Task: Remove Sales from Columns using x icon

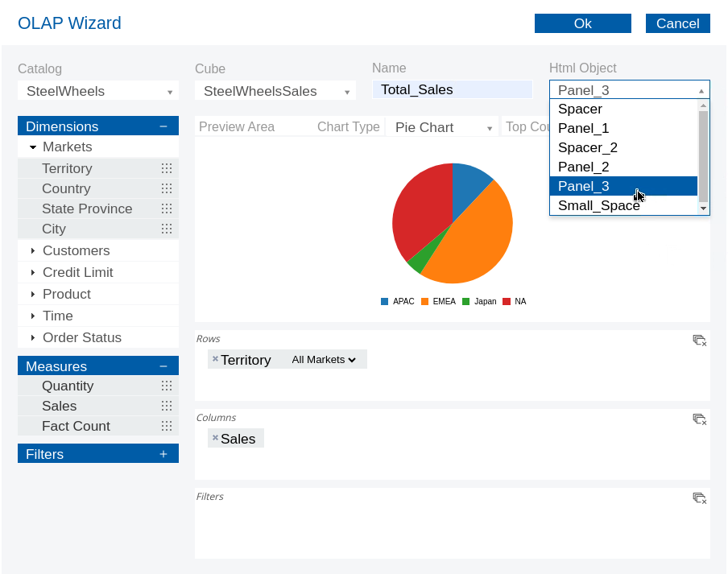Action: 215,438
